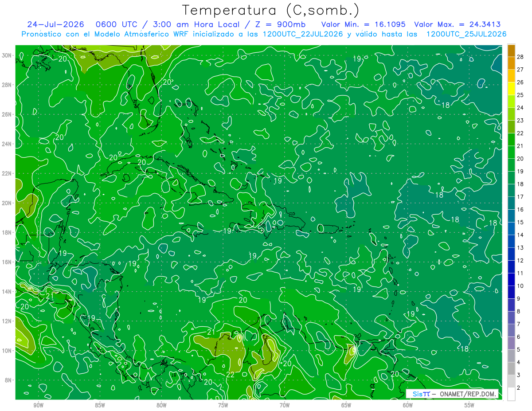Viewport: 532px width, 411px height.
Task: Click color scale label "22"
Action: [x=520, y=133]
